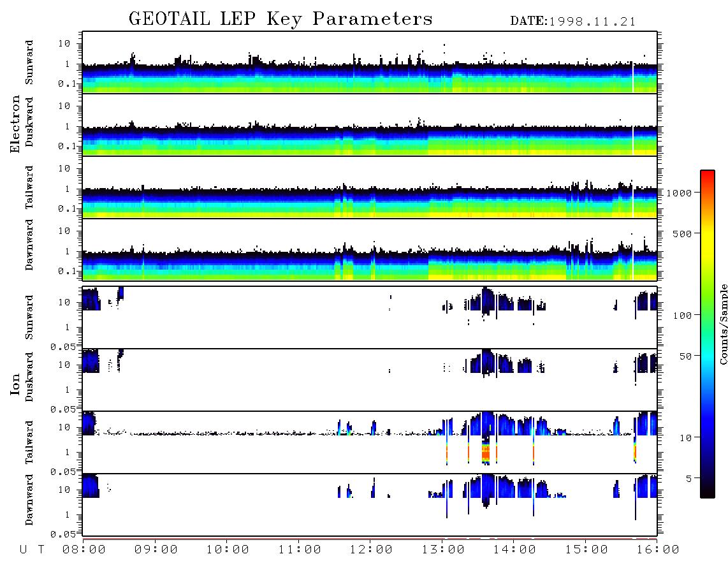Screen dimensions: 728x561
Task: Select the "DATE:1998.11.21" label
Action: click(573, 22)
